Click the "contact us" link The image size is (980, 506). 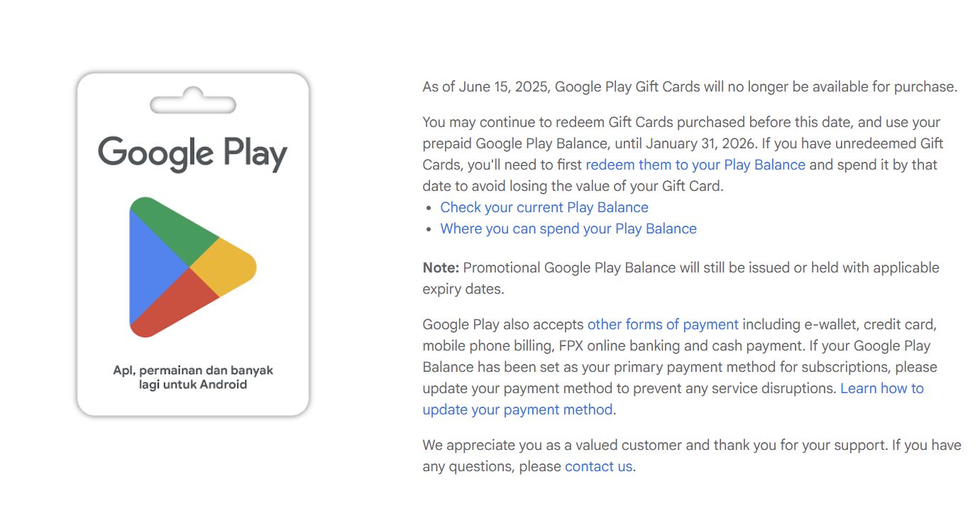[x=598, y=466]
